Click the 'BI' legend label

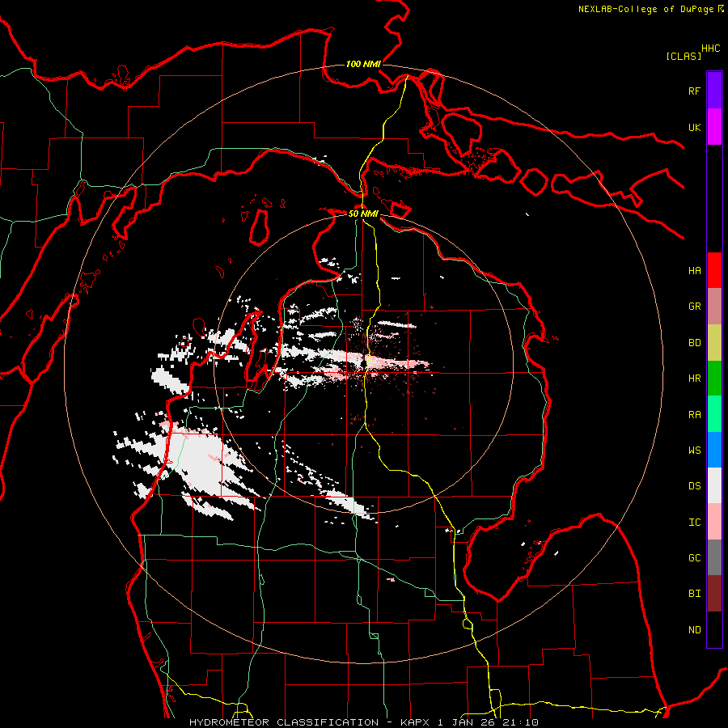coord(694,594)
